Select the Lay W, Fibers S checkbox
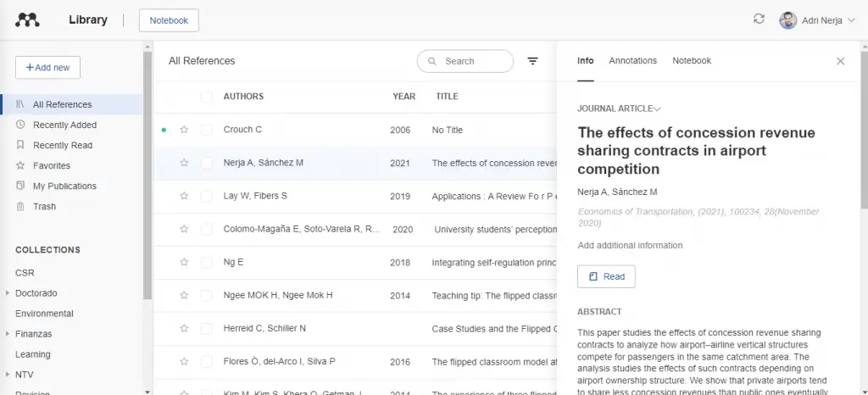This screenshot has width=868, height=395. pos(207,197)
